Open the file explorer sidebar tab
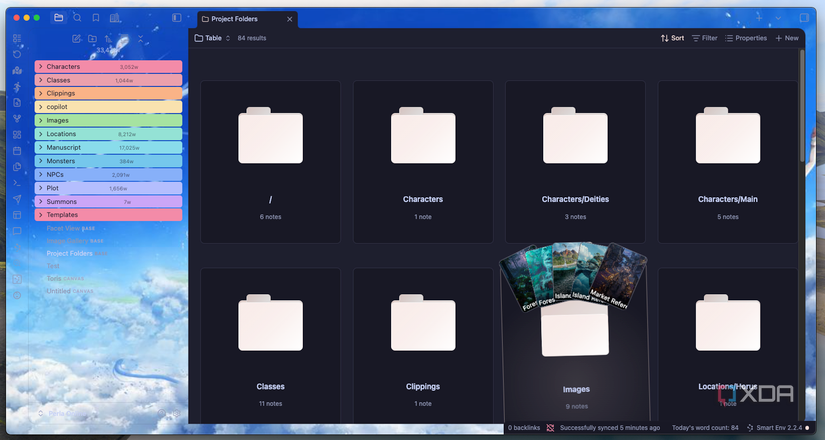The image size is (825, 440). [58, 17]
